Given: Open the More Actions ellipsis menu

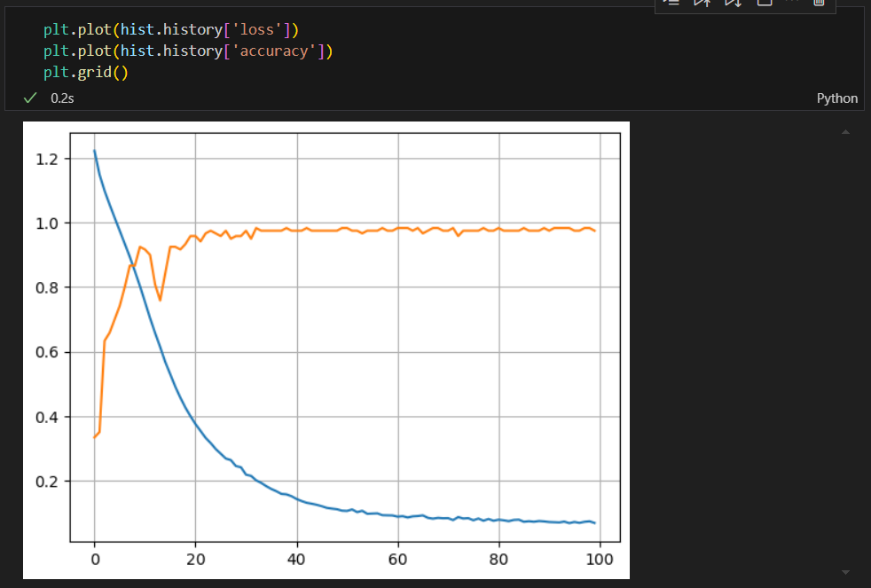Looking at the screenshot, I should point(792,1).
